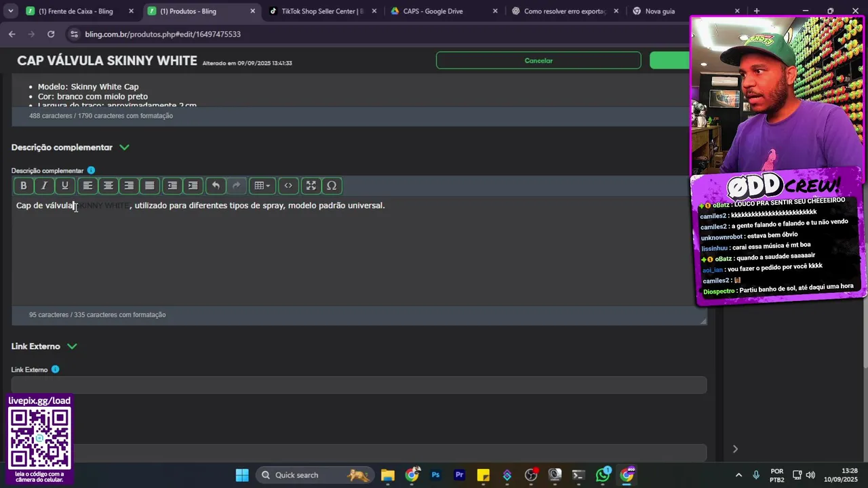View site information icon in address bar
This screenshot has height=488, width=868.
coord(73,34)
